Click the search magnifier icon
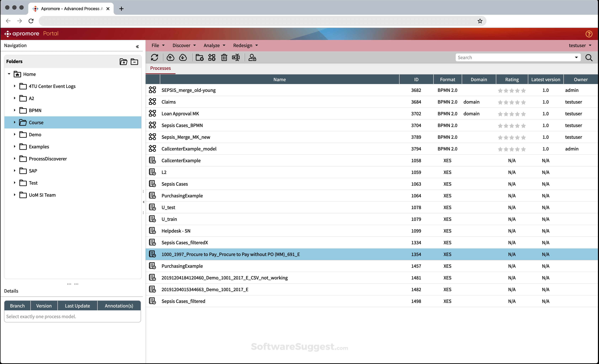Screen dimensions: 599x364 (589, 58)
